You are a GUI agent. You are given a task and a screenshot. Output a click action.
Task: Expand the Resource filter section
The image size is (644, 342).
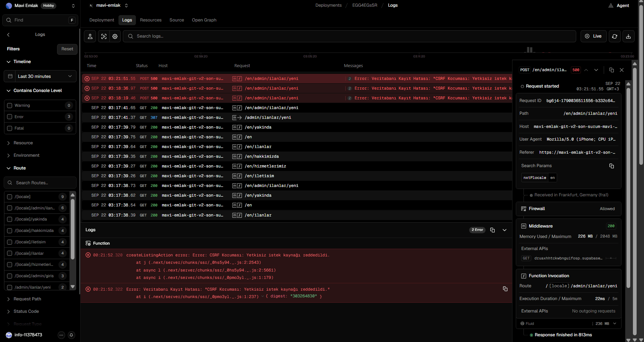click(x=23, y=143)
